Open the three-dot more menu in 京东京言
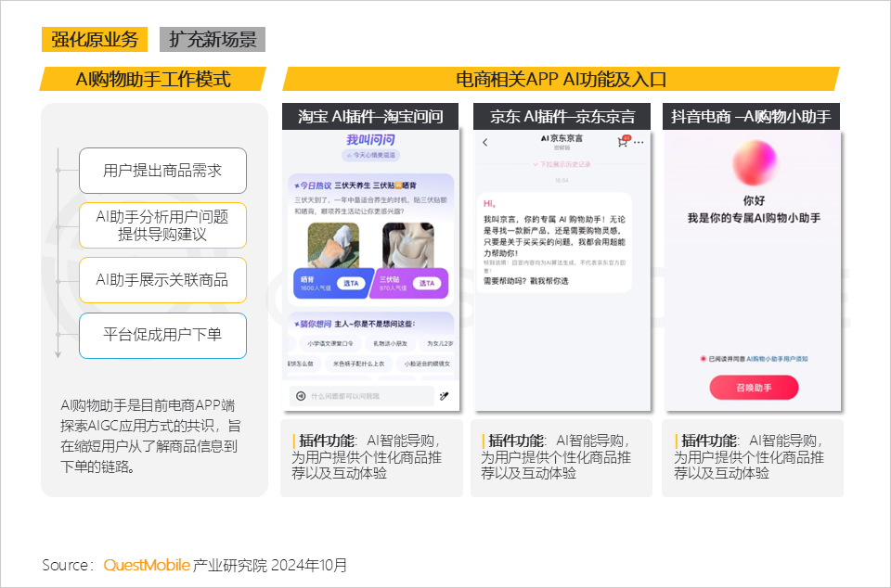 click(639, 142)
